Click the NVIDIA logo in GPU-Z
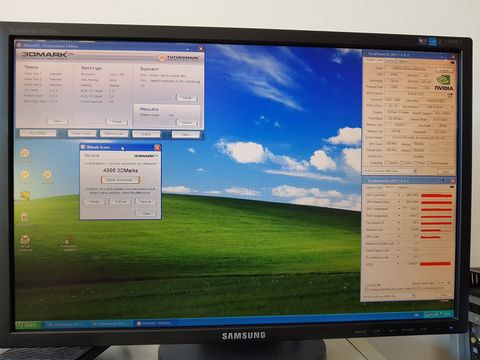Viewport: 480px width, 360px height. 444,82
